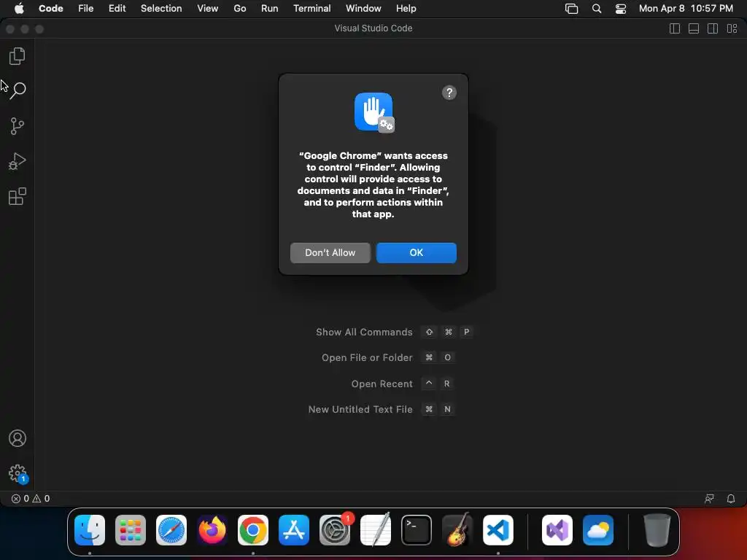The height and width of the screenshot is (560, 747).
Task: Open the Edit menu
Action: coord(117,9)
